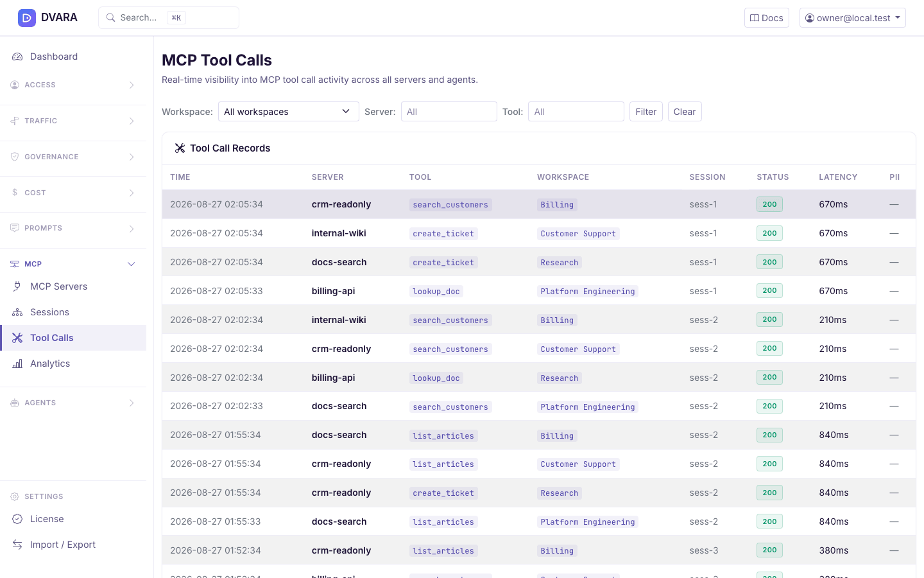Click the user avatar icon
The image size is (924, 578).
[x=810, y=18]
